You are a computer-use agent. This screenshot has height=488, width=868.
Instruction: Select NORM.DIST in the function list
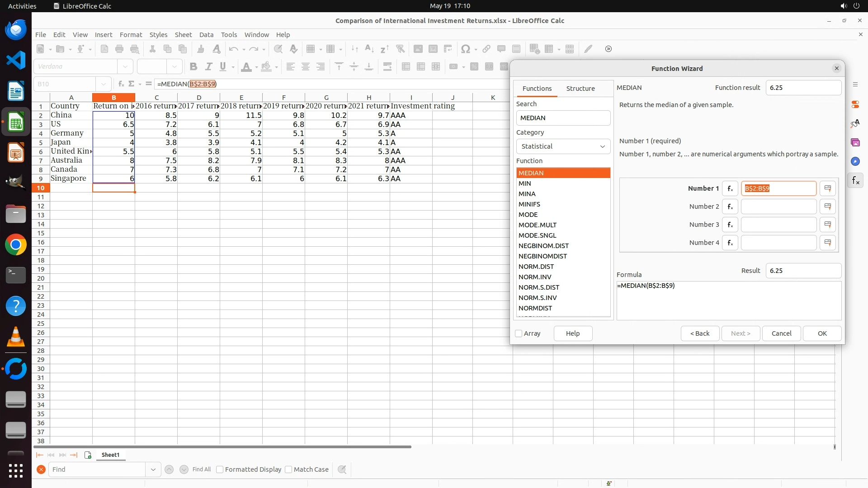536,267
